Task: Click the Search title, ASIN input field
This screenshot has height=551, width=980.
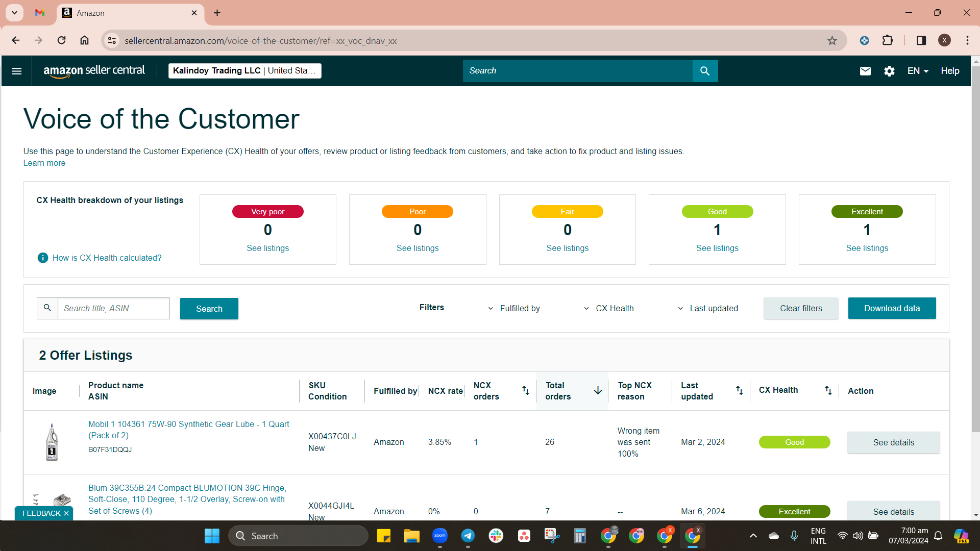Action: click(x=114, y=309)
